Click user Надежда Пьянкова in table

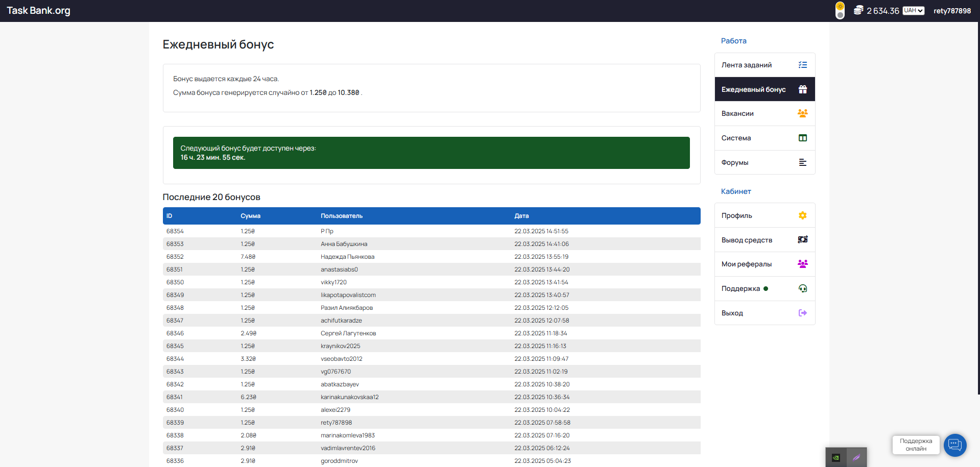[x=347, y=257]
